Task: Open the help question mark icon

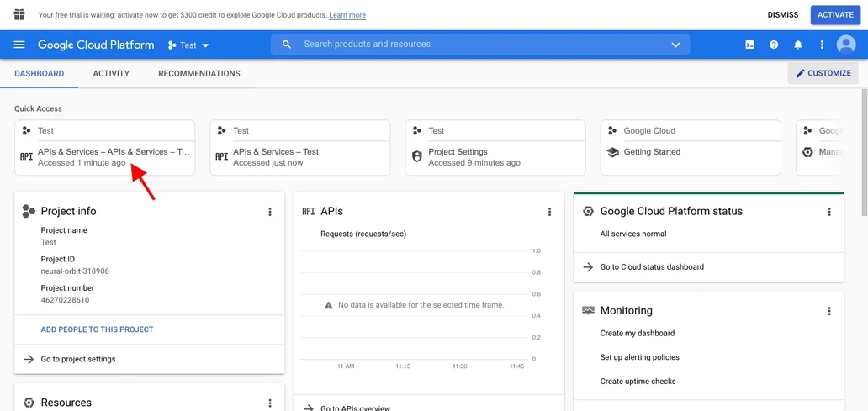Action: (774, 45)
